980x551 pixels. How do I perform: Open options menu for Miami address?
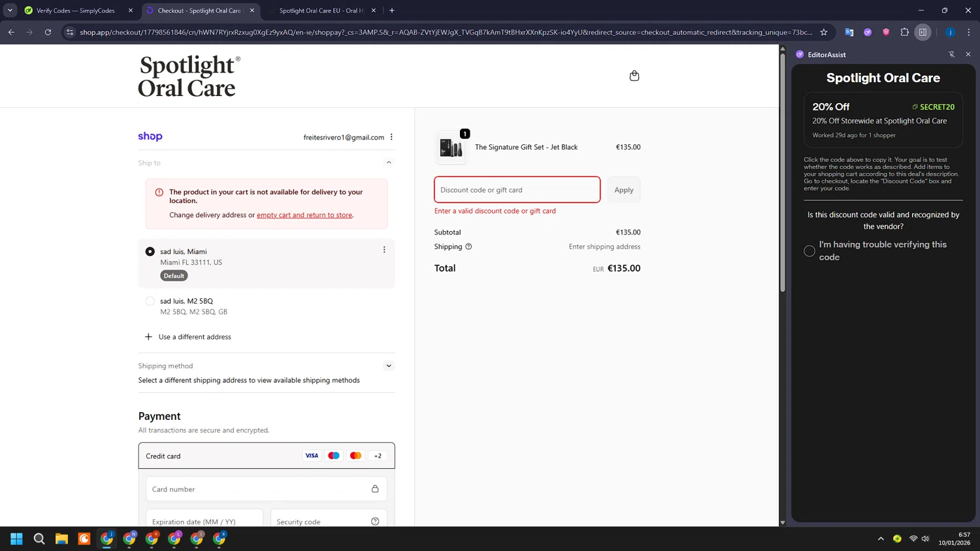[x=384, y=249]
